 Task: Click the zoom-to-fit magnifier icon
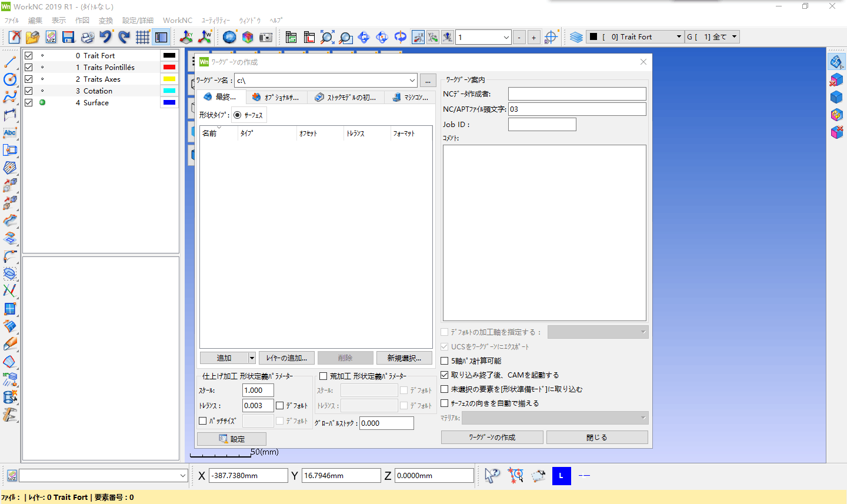[328, 37]
